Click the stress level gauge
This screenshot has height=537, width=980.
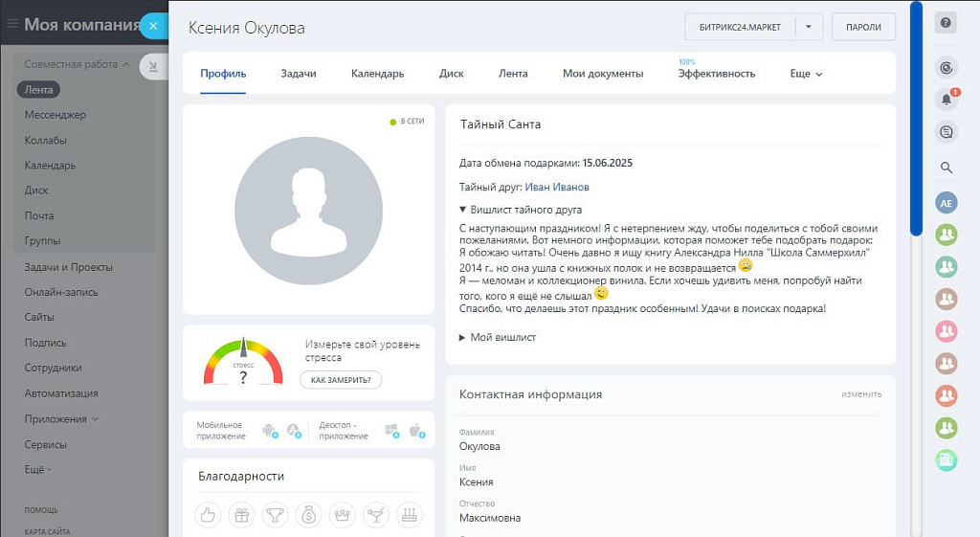243,362
